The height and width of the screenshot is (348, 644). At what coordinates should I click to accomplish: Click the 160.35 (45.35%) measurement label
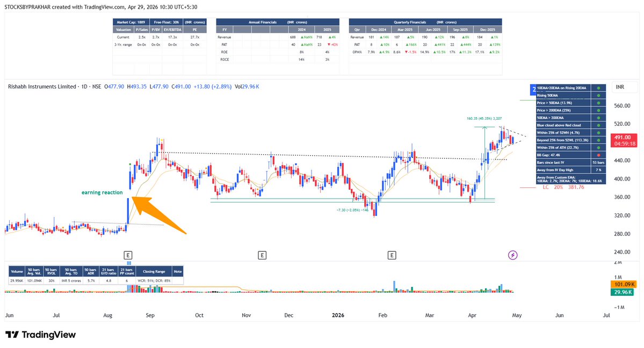(x=484, y=118)
